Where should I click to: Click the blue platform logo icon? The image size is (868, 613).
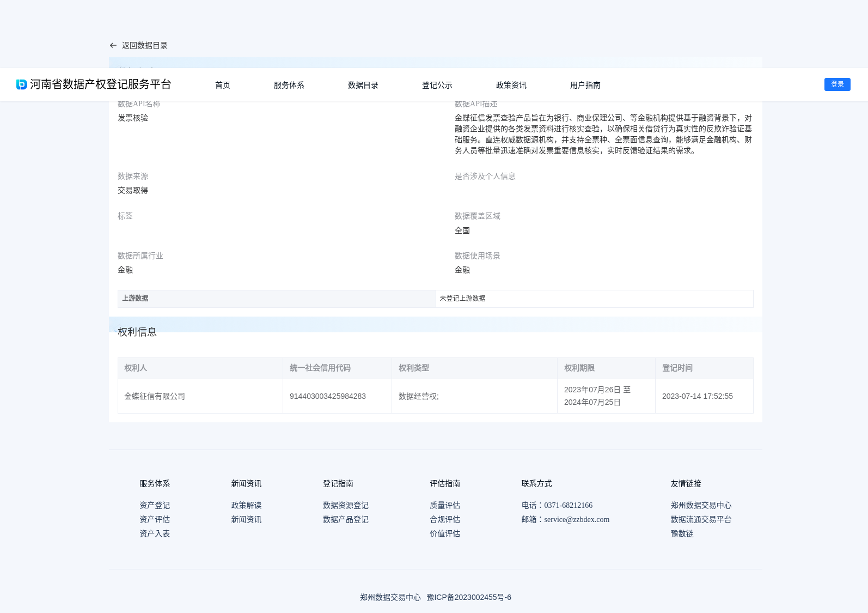(22, 84)
